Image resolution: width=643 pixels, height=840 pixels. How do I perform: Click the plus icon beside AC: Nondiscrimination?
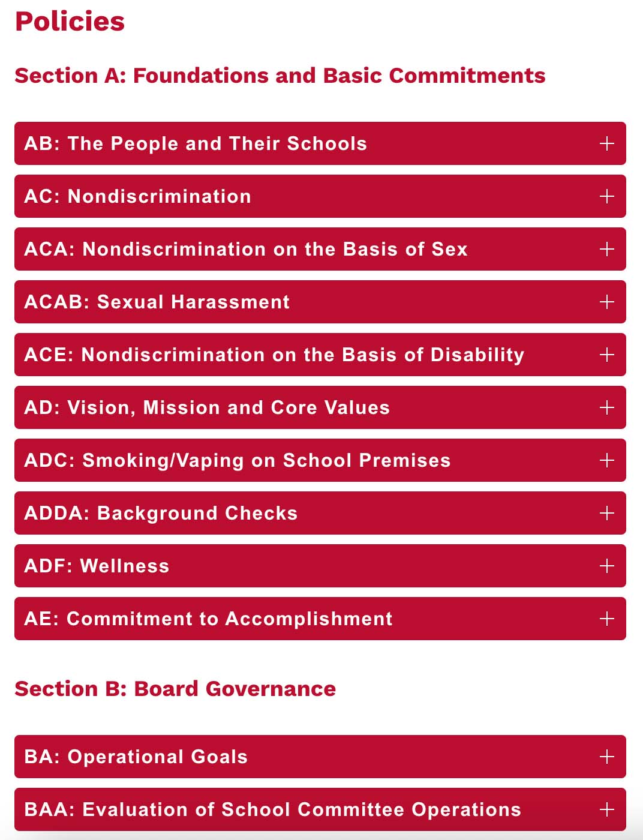pyautogui.click(x=606, y=196)
